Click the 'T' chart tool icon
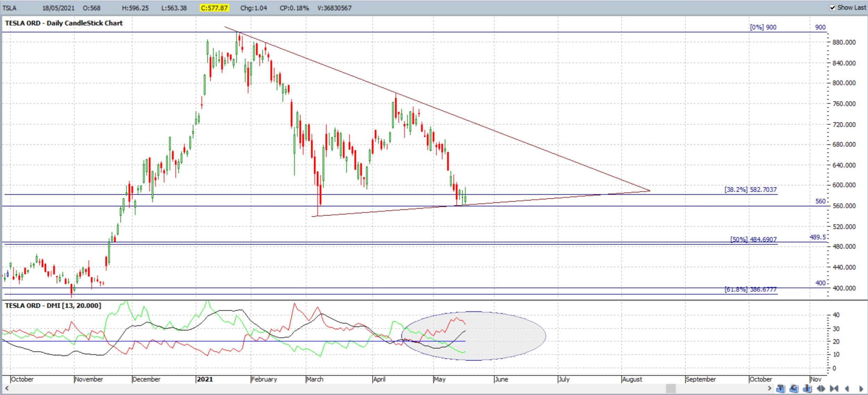 click(781, 388)
